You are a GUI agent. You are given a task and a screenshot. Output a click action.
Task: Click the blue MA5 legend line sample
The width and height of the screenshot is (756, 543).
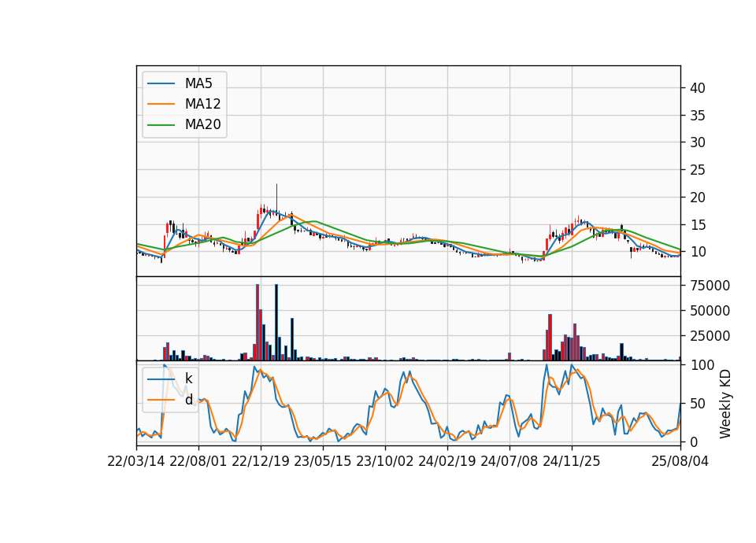(161, 84)
